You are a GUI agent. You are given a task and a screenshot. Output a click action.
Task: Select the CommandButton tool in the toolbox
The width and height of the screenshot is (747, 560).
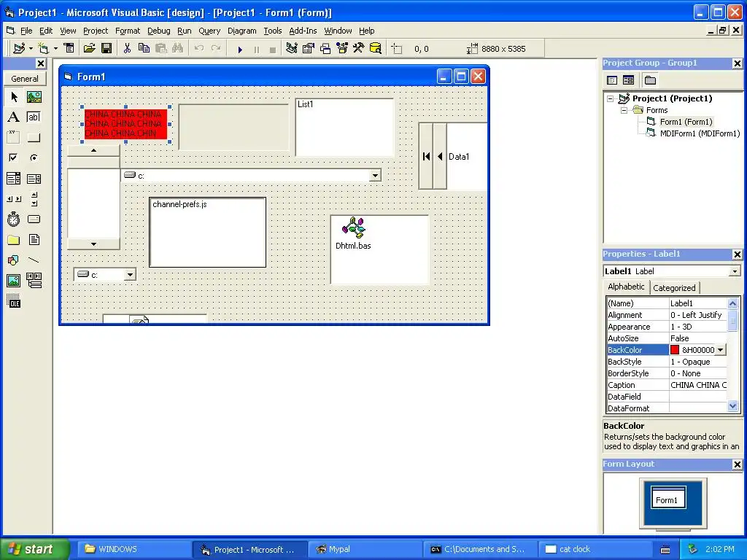(34, 138)
